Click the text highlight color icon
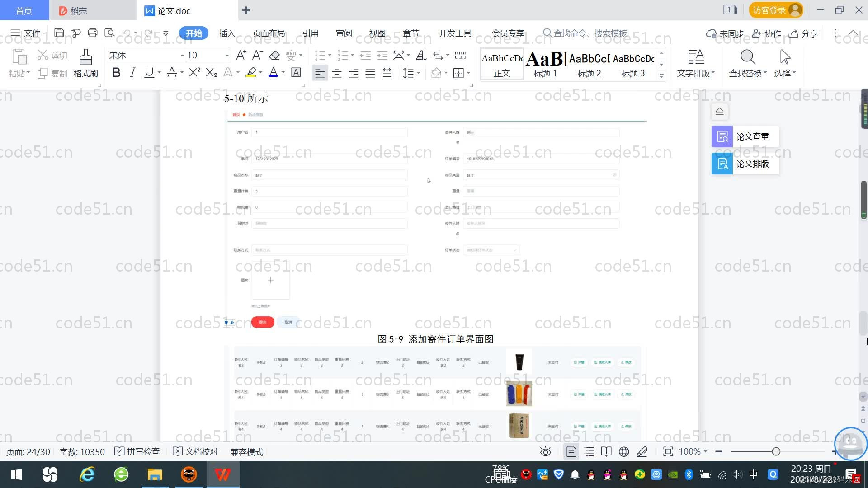Viewport: 868px width, 488px height. pyautogui.click(x=251, y=72)
